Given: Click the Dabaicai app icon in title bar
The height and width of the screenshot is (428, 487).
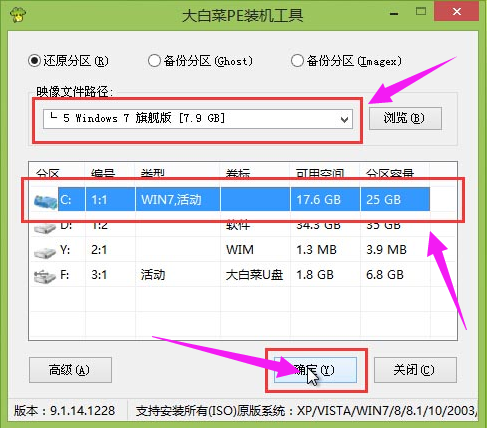Looking at the screenshot, I should (18, 14).
